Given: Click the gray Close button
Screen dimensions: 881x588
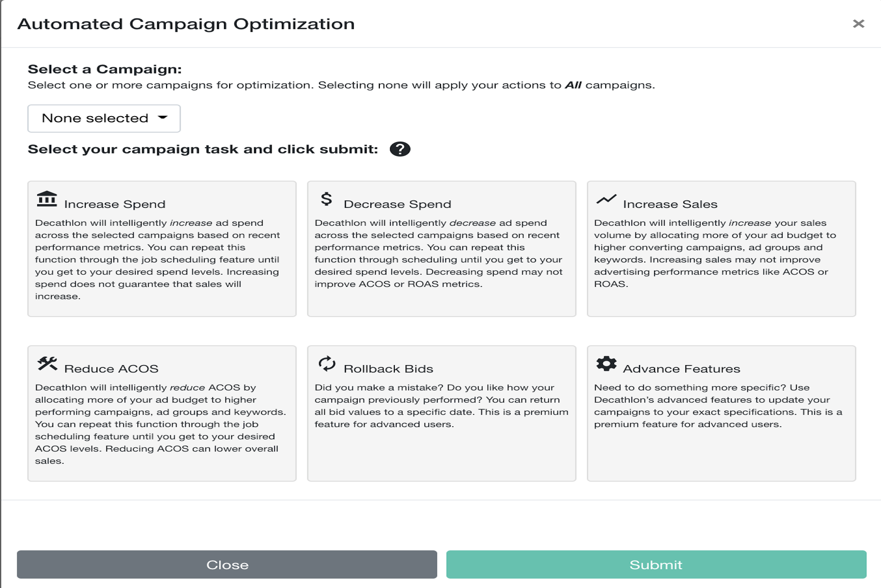Looking at the screenshot, I should point(227,564).
